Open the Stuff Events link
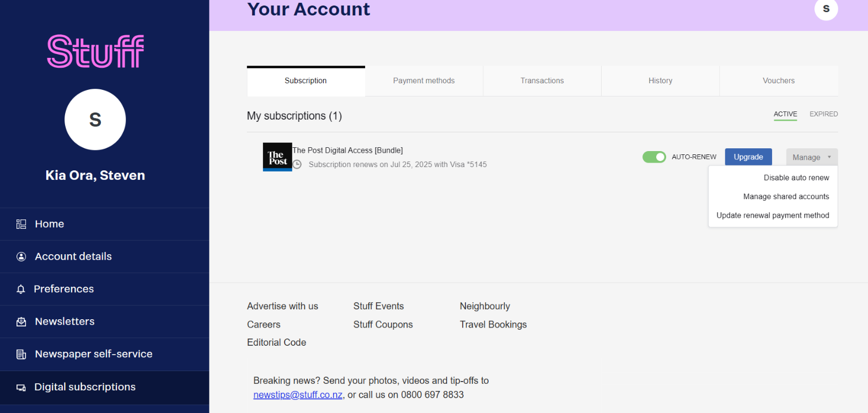The image size is (868, 413). 378,306
